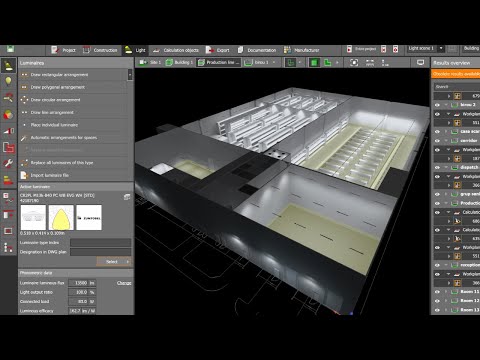Toggle visibility eye for casa scari row

click(437, 132)
